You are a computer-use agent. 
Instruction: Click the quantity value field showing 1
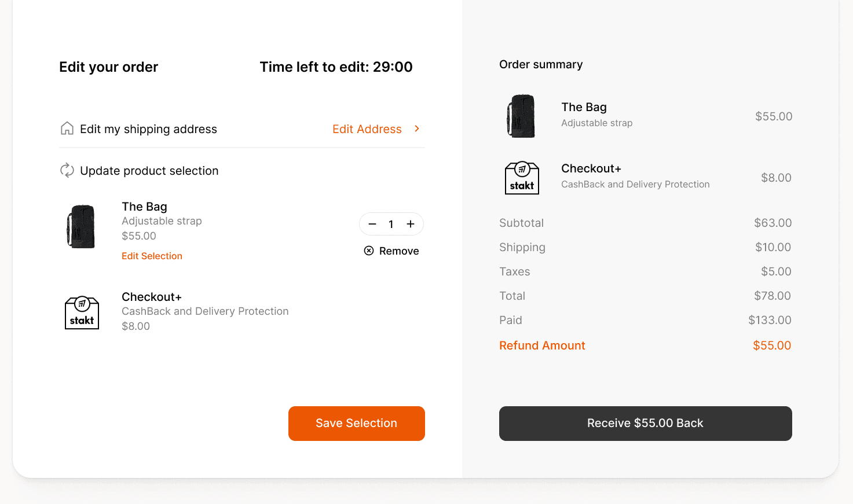click(x=391, y=225)
